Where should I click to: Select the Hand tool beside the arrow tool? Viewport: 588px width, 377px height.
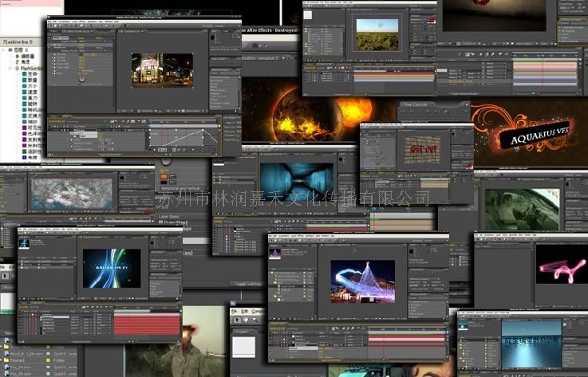tap(247, 320)
